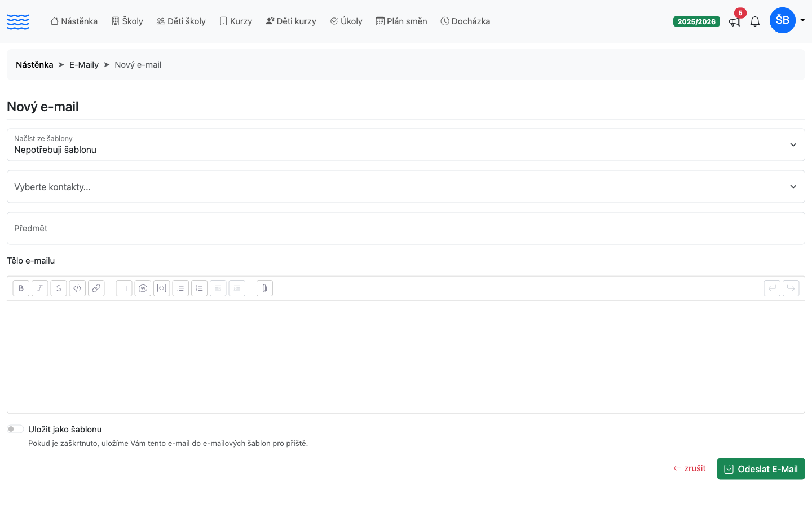Redo the editor change
The height and width of the screenshot is (508, 812).
(x=791, y=288)
